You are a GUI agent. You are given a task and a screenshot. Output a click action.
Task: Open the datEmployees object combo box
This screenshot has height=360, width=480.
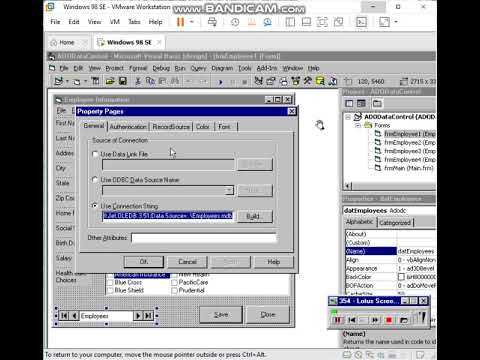click(x=389, y=211)
